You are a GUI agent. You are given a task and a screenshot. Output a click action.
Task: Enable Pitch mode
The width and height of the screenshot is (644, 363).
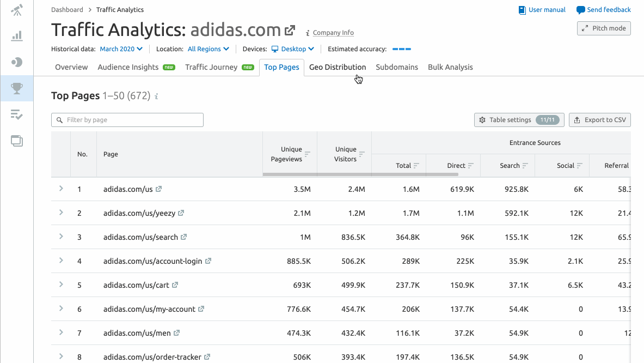tap(604, 28)
